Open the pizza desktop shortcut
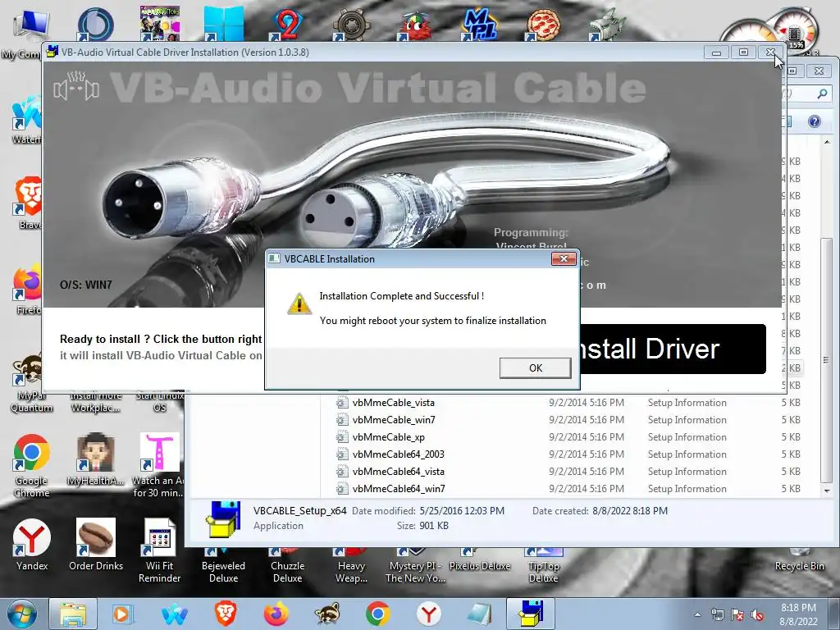This screenshot has height=630, width=840. (544, 25)
